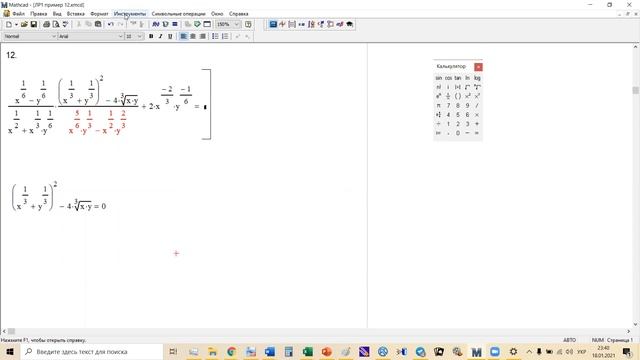
Task: Open Windows Start menu
Action: pos(10,352)
